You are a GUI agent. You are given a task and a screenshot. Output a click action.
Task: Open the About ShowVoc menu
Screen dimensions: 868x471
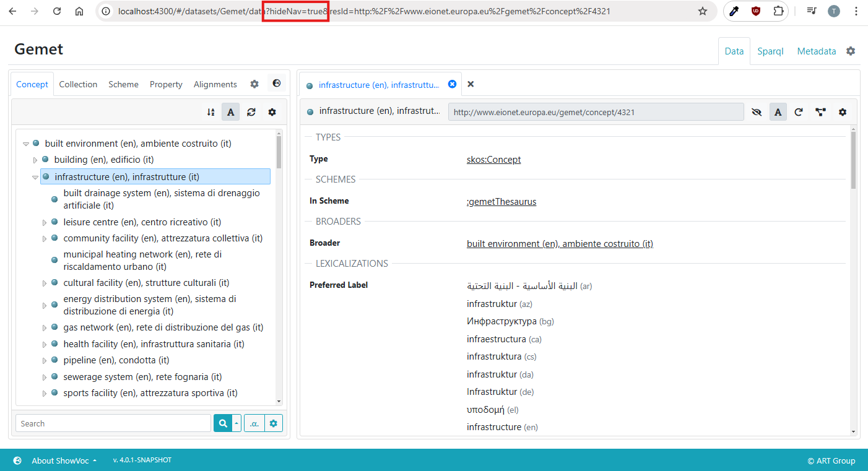(64, 460)
